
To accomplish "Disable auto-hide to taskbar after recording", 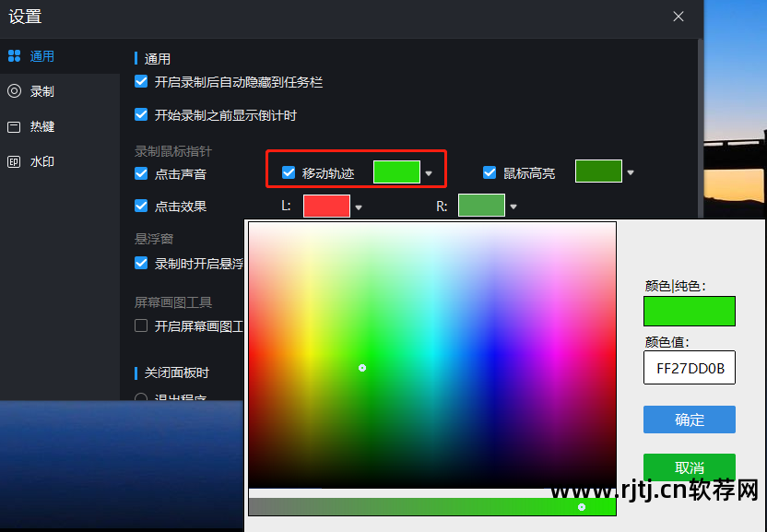I will 141,81.
